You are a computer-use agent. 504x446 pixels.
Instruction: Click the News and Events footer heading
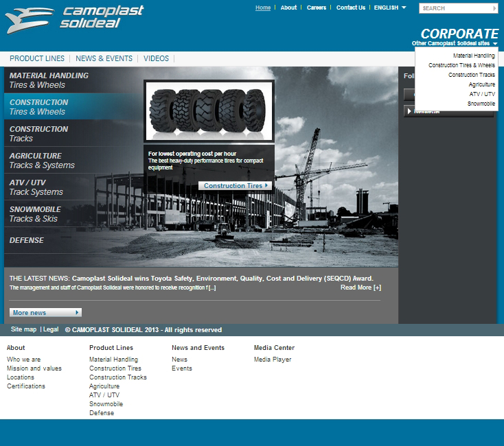click(198, 347)
